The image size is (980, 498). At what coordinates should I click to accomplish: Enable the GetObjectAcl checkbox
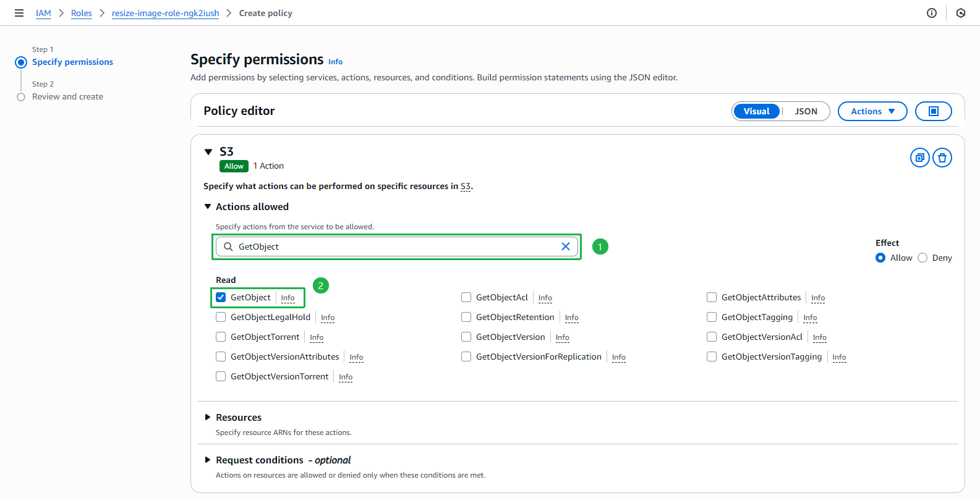pyautogui.click(x=466, y=297)
